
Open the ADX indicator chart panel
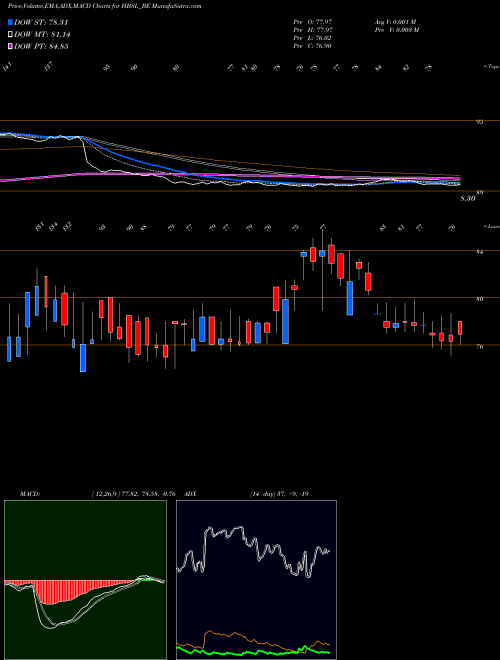click(x=256, y=580)
